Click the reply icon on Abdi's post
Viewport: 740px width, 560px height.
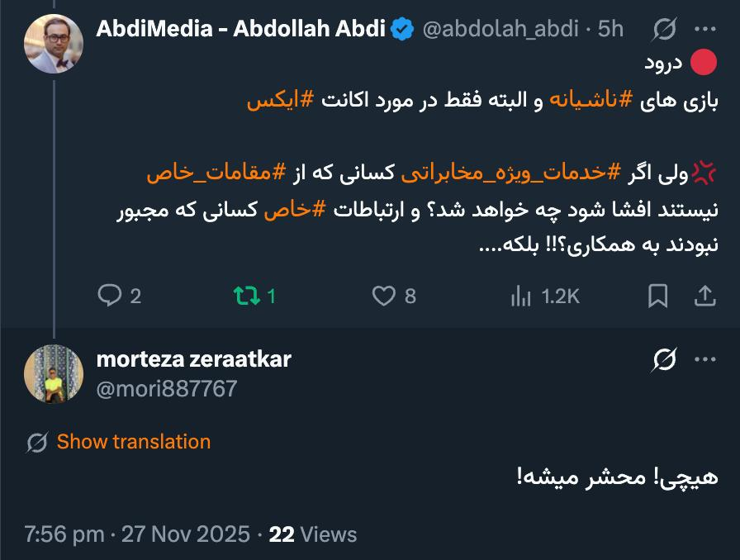pos(110,295)
